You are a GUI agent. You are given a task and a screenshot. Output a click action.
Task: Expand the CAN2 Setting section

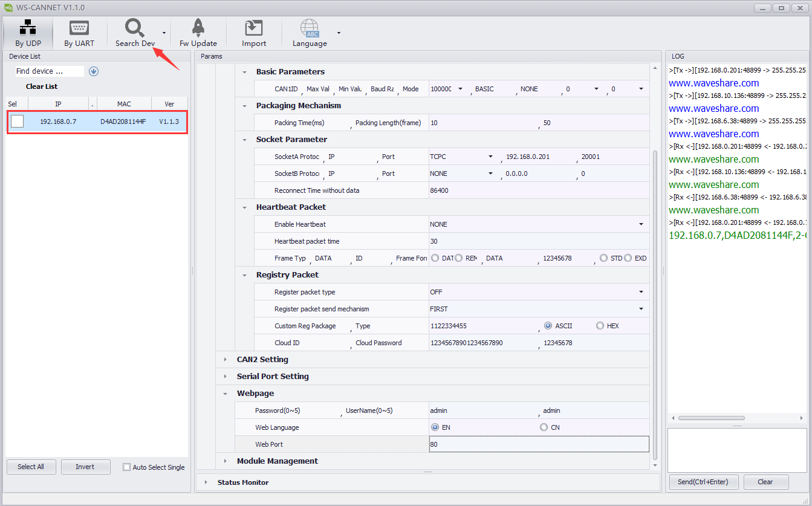click(226, 360)
